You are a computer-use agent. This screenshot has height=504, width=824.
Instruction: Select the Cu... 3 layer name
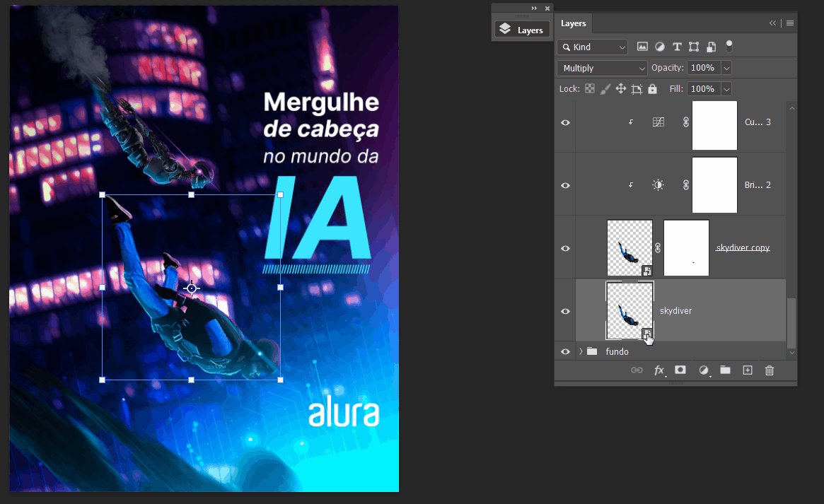(x=758, y=122)
